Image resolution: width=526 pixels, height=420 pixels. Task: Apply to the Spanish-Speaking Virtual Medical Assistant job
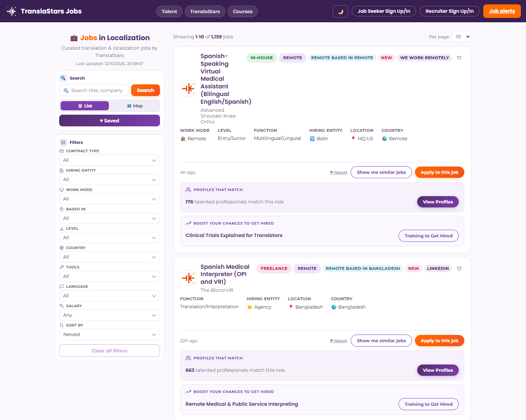(x=439, y=172)
